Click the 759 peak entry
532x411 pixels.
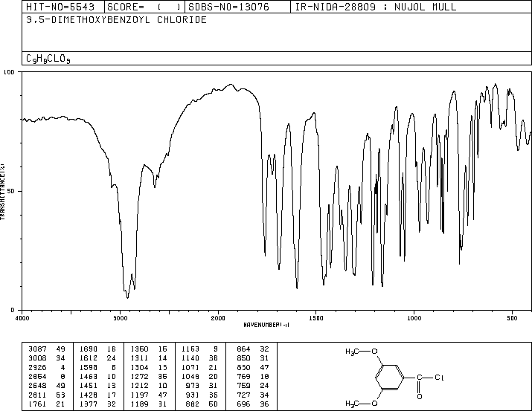(x=253, y=386)
